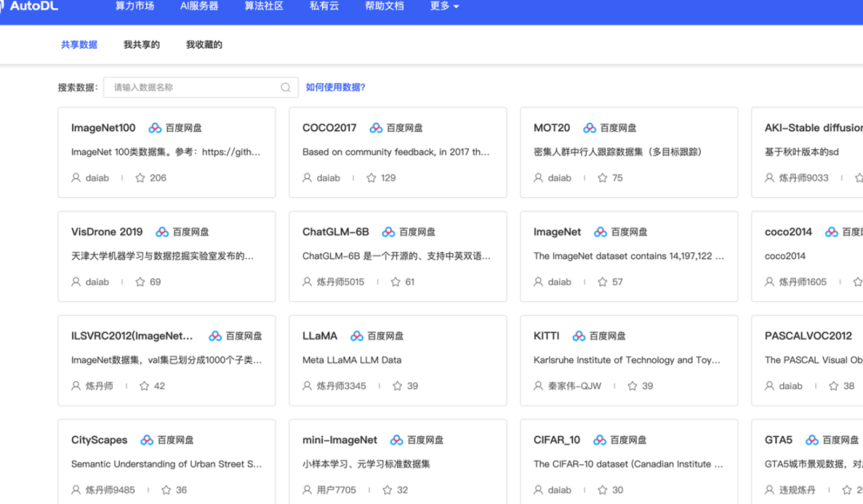Click 用户7705 author on mini-ImageNet card

[x=336, y=490]
